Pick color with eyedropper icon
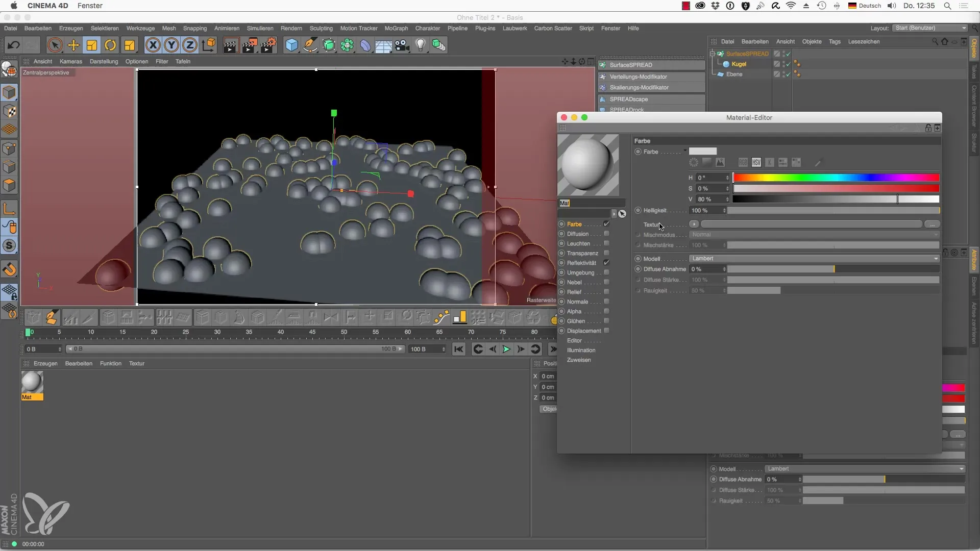 coord(818,163)
